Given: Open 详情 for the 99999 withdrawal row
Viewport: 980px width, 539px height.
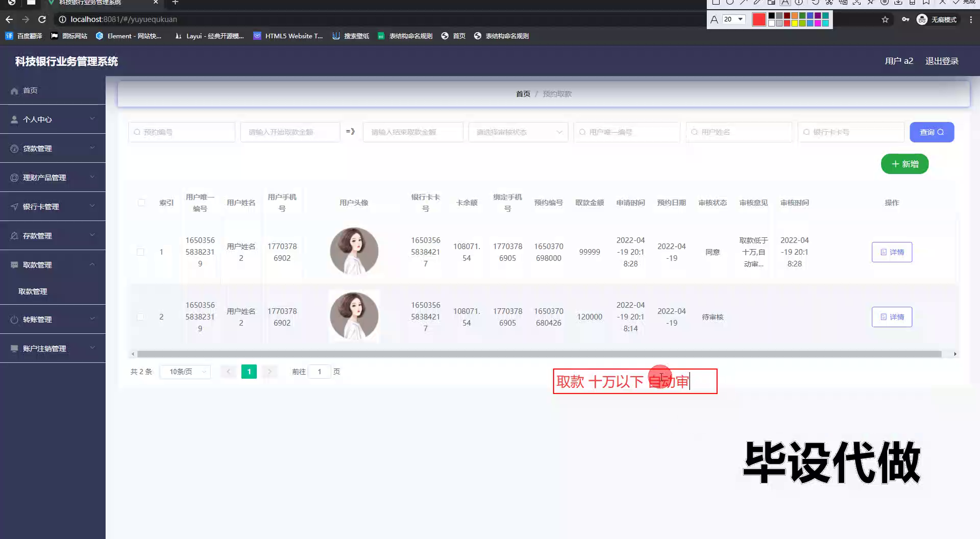Looking at the screenshot, I should (x=892, y=252).
